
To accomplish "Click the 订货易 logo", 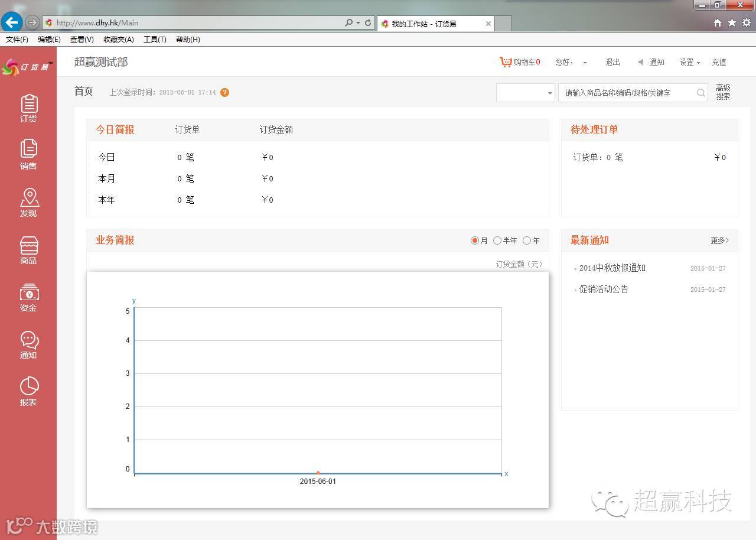I will 27,67.
